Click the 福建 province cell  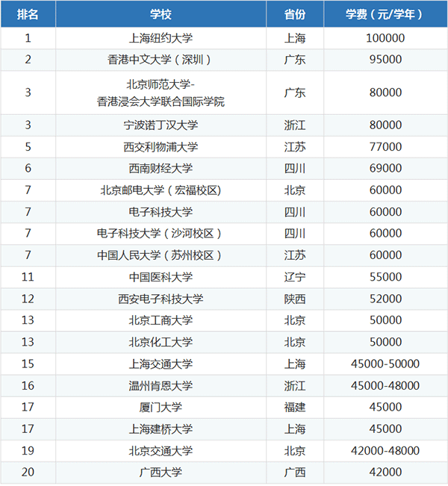tap(295, 407)
